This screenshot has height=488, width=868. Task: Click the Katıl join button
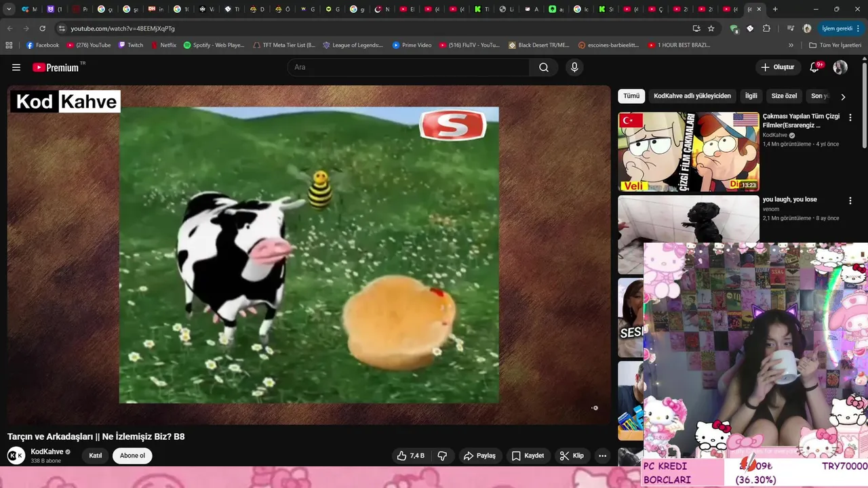[x=96, y=455]
